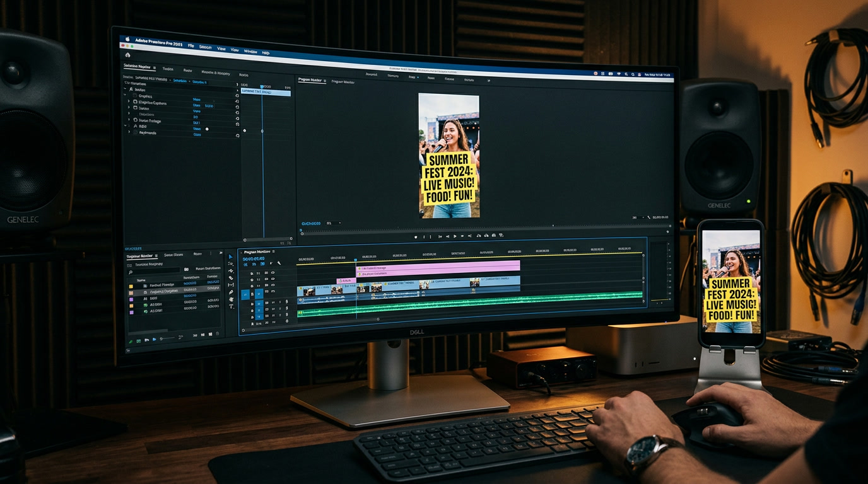Click the Lift button
This screenshot has height=484, width=868.
point(479,236)
